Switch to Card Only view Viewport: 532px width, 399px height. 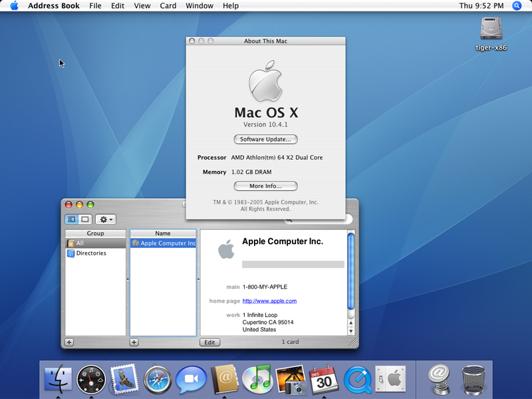pyautogui.click(x=85, y=219)
